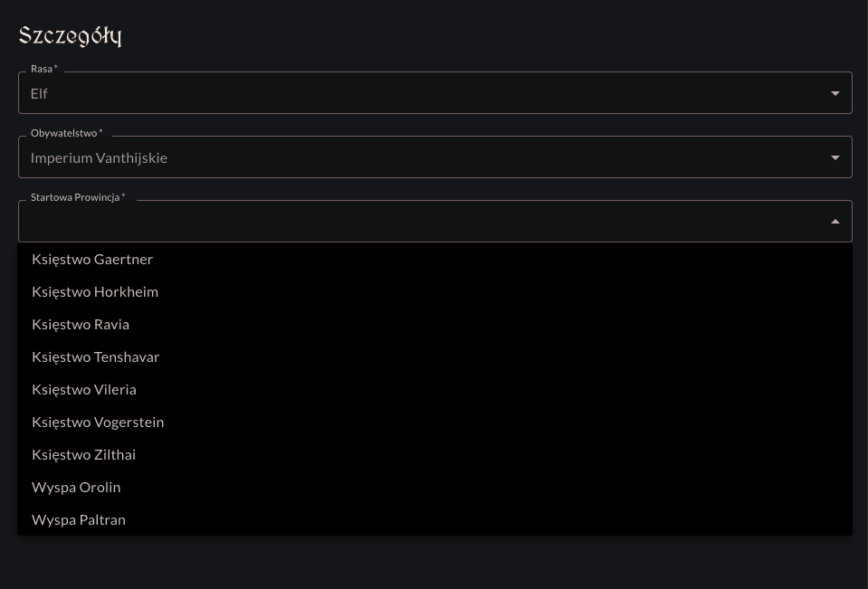The image size is (868, 589).
Task: Click the empty Startowa Prowincja input field
Action: click(435, 222)
